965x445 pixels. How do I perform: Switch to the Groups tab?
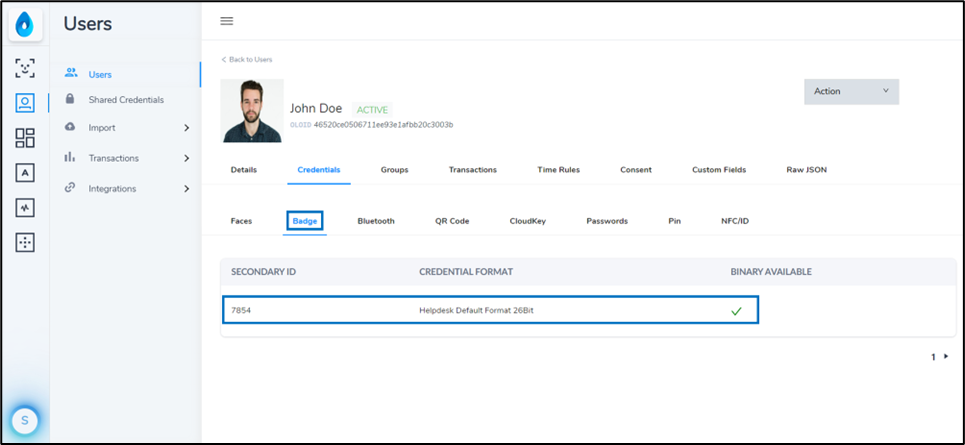pos(394,170)
